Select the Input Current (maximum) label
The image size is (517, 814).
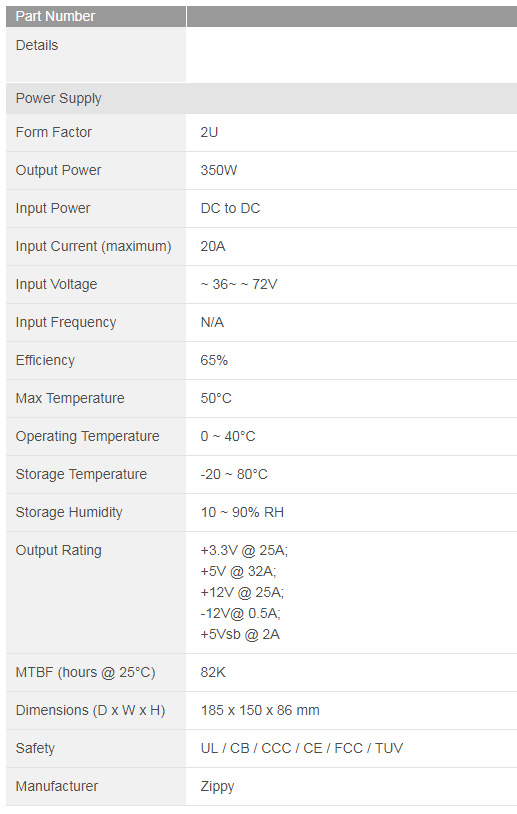tap(93, 246)
